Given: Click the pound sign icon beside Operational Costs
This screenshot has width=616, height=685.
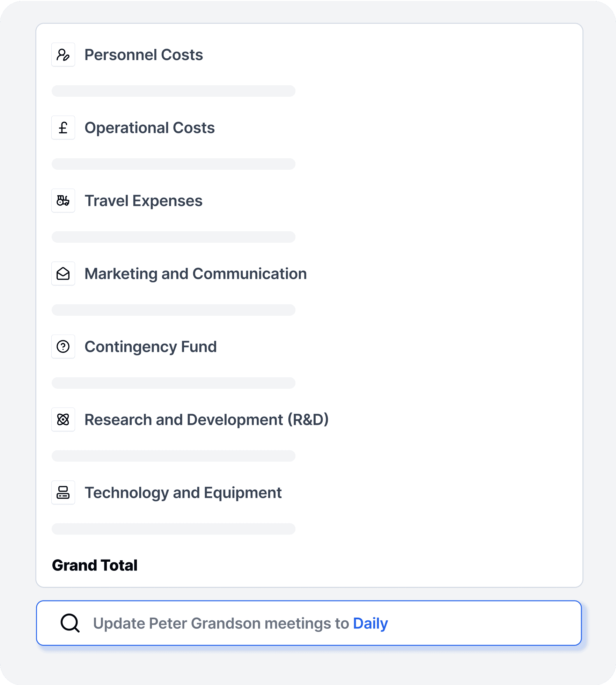Looking at the screenshot, I should pos(63,128).
